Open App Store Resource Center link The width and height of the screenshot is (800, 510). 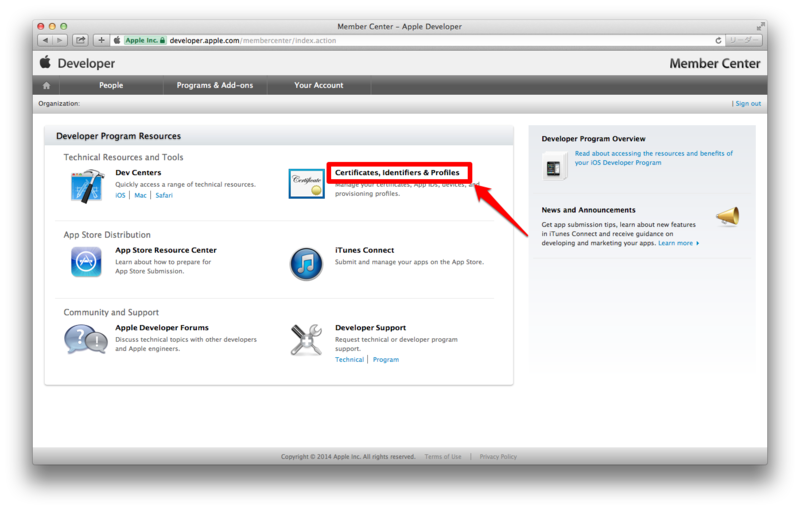click(166, 250)
